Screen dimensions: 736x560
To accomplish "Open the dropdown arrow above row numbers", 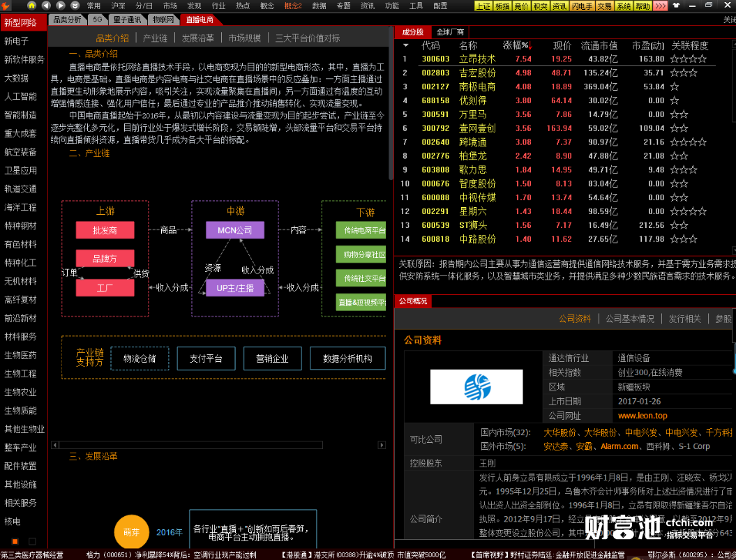I will pos(405,45).
